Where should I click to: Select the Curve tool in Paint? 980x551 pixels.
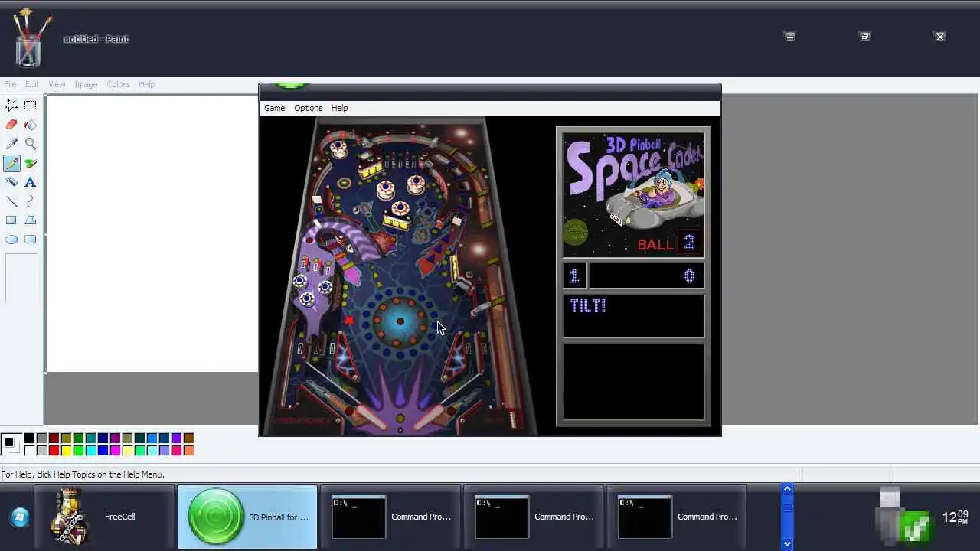30,201
